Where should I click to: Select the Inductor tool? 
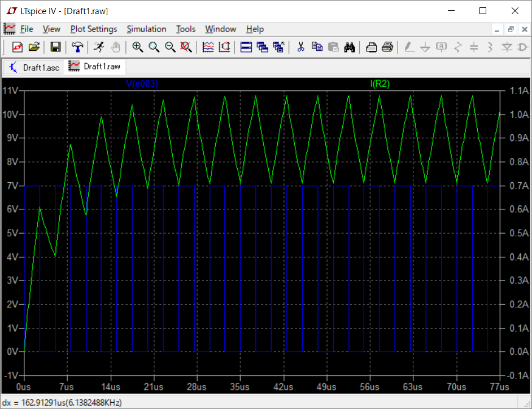click(490, 47)
